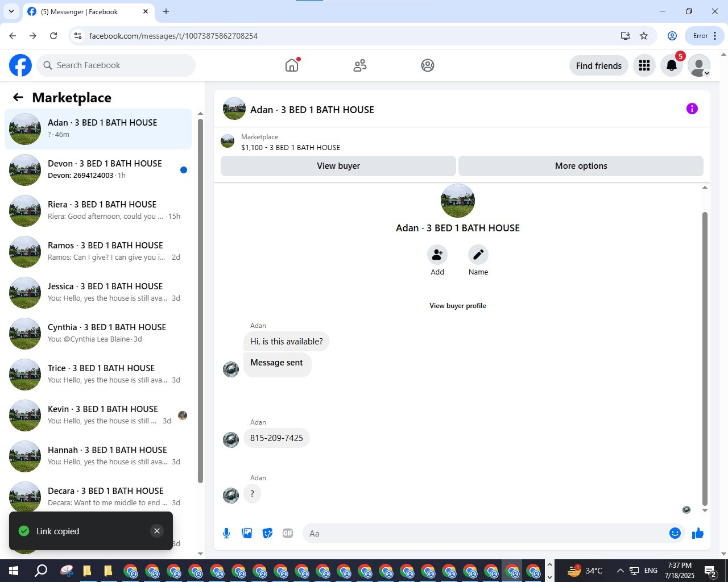
Task: Select the Messenger Facebook browser tab
Action: point(88,11)
